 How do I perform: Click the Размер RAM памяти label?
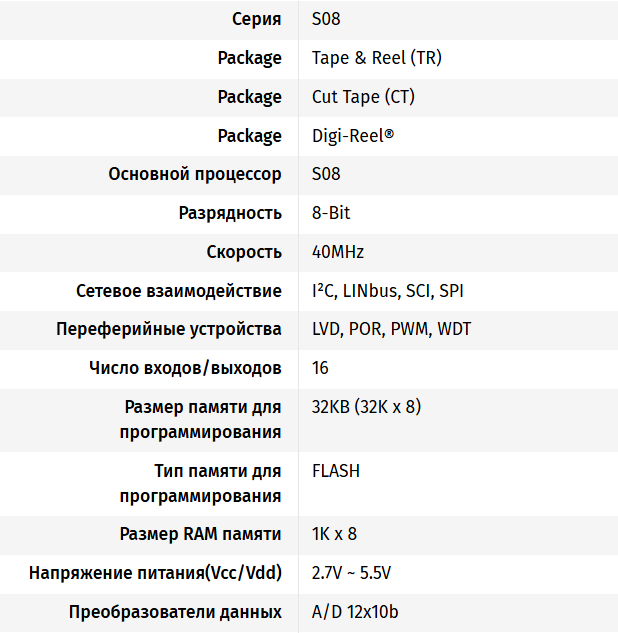coord(200,534)
